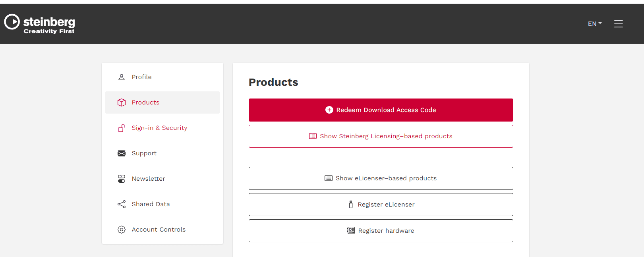Click the USB dongle icon for Register eLicenser
This screenshot has height=257, width=644.
coord(351,205)
